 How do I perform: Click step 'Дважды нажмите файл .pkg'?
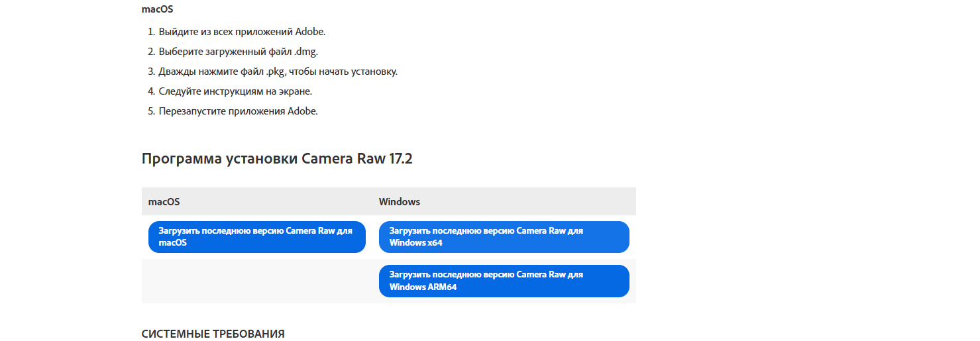click(278, 72)
